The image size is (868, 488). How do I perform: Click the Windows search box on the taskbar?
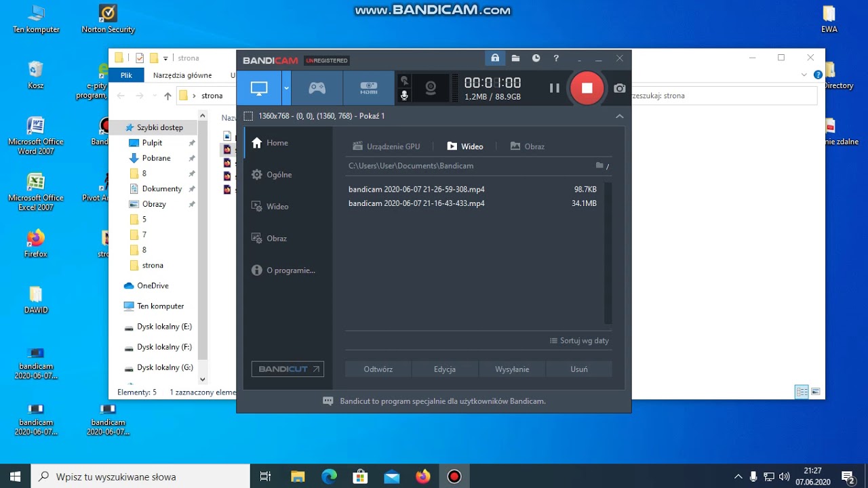[141, 476]
